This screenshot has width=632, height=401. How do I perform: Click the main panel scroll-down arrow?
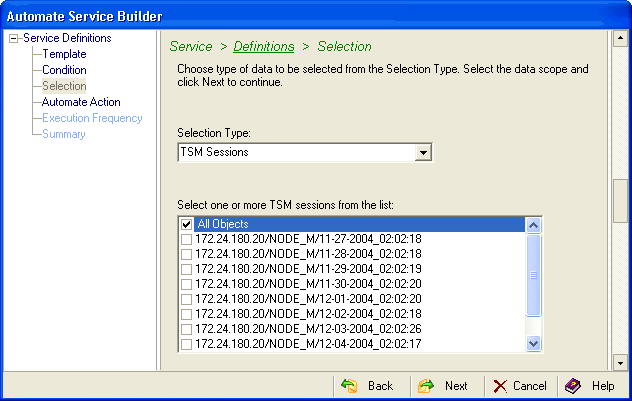[x=620, y=363]
